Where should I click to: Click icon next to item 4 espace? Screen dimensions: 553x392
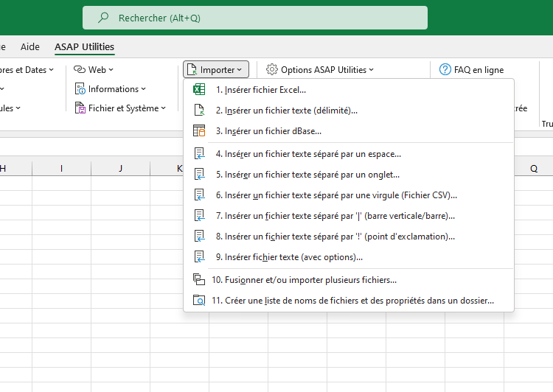(x=200, y=154)
